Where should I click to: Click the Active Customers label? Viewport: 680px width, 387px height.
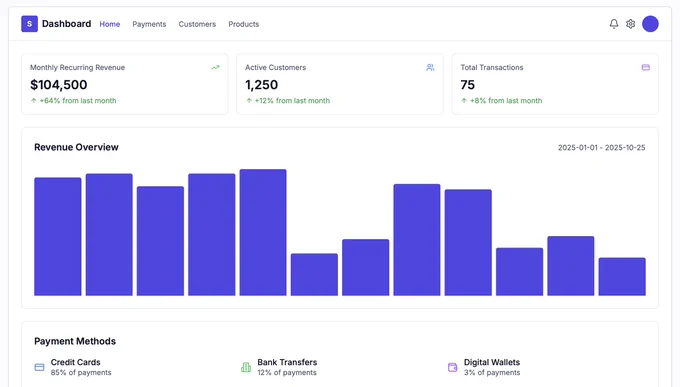tap(275, 67)
